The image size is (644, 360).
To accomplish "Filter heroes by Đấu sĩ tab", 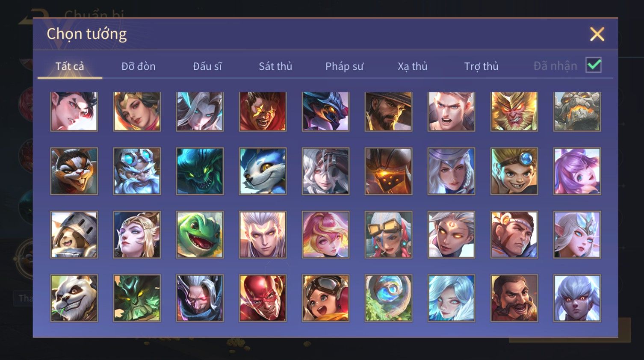I will pos(207,66).
